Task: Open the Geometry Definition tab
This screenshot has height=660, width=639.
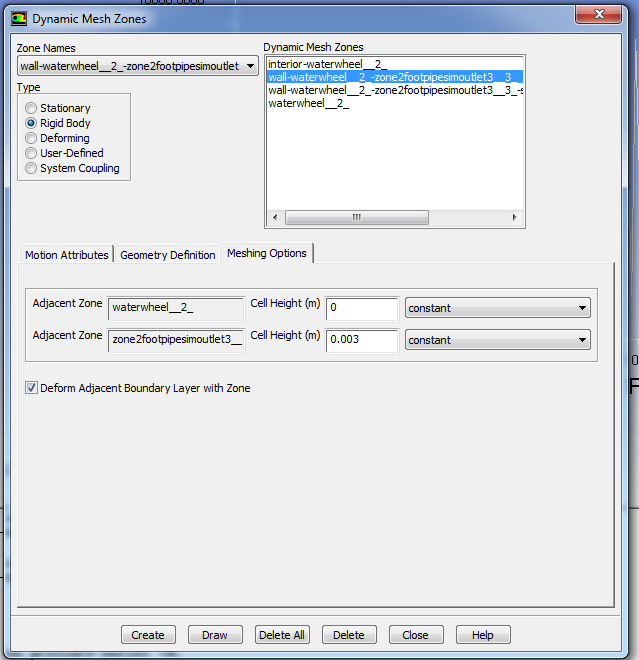Action: coord(167,255)
